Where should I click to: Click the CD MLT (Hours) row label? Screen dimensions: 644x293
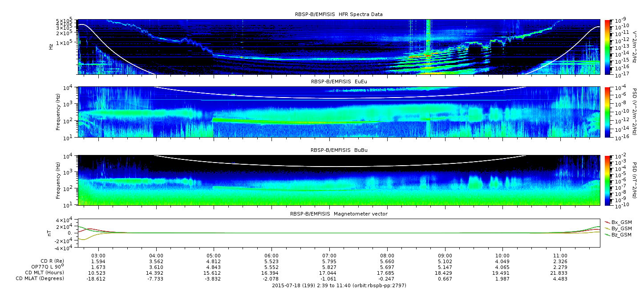[44, 273]
